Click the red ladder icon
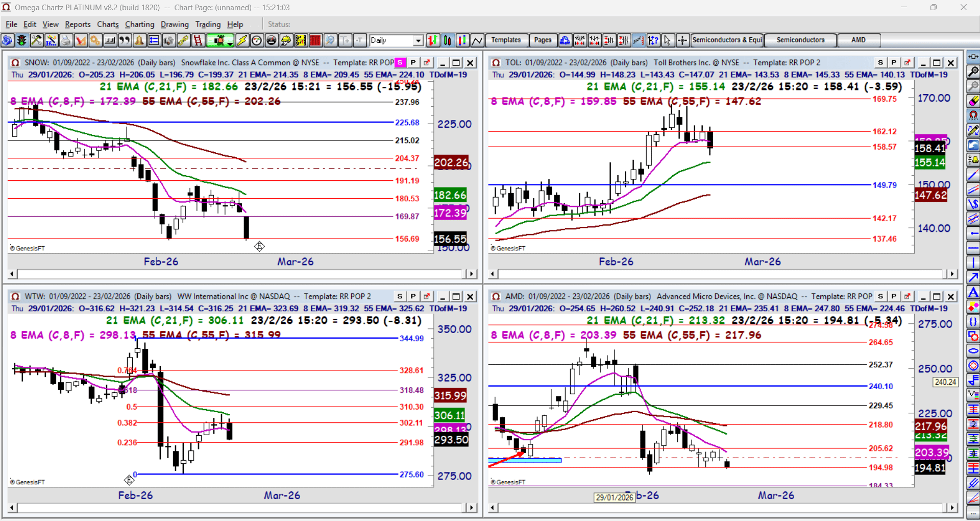Image resolution: width=980 pixels, height=521 pixels. (x=198, y=40)
